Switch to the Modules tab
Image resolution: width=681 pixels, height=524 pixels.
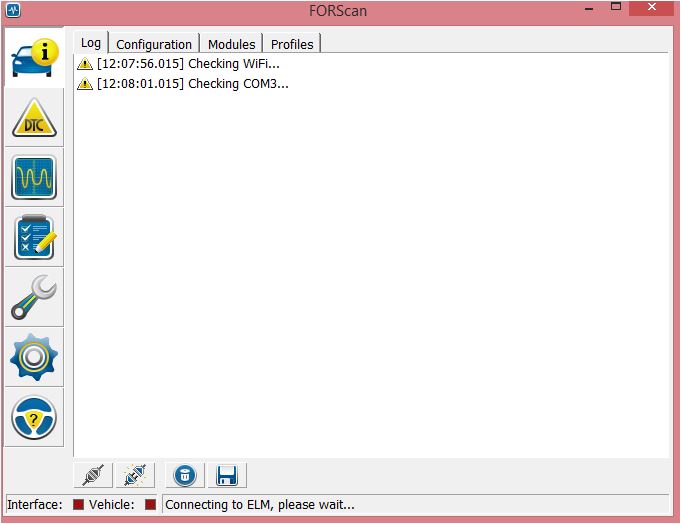click(x=231, y=44)
